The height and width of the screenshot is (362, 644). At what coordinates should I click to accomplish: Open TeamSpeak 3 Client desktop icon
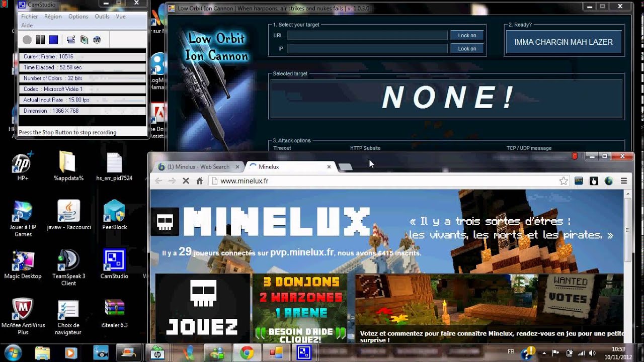[x=69, y=267]
